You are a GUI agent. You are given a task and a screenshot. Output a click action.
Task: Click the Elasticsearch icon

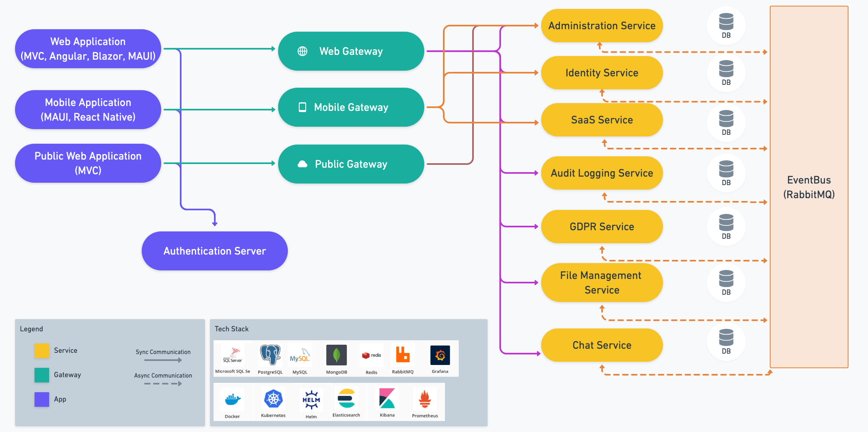tap(346, 398)
